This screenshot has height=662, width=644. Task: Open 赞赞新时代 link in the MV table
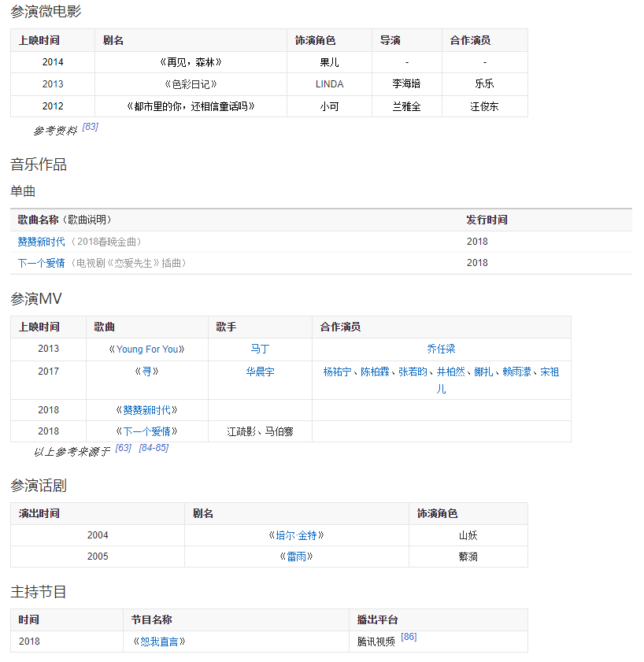pyautogui.click(x=146, y=410)
